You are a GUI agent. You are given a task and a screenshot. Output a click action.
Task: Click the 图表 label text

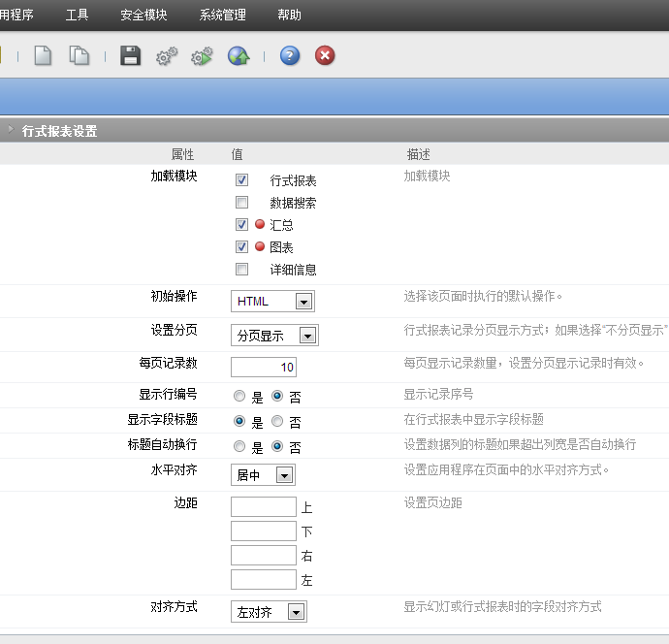point(281,247)
